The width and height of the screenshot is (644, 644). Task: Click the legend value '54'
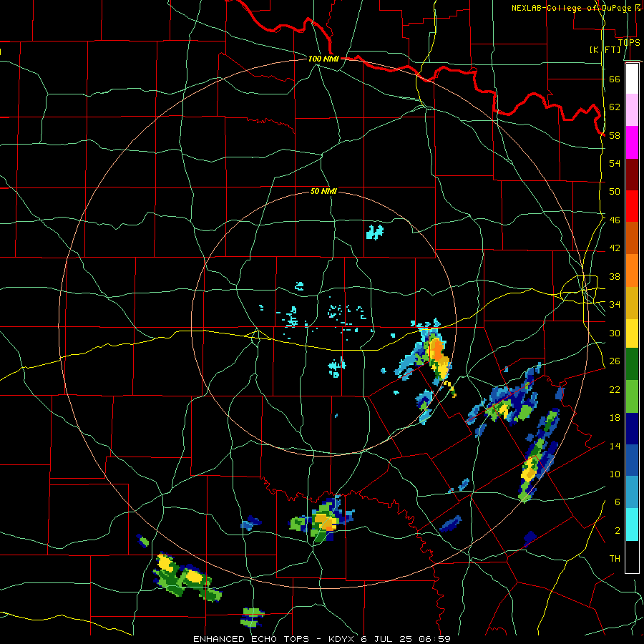pos(615,163)
